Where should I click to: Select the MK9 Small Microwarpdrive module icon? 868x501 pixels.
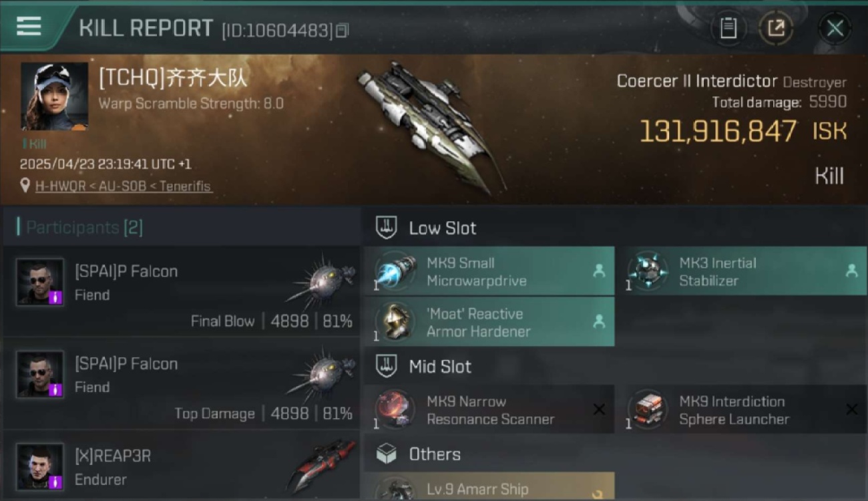(394, 272)
